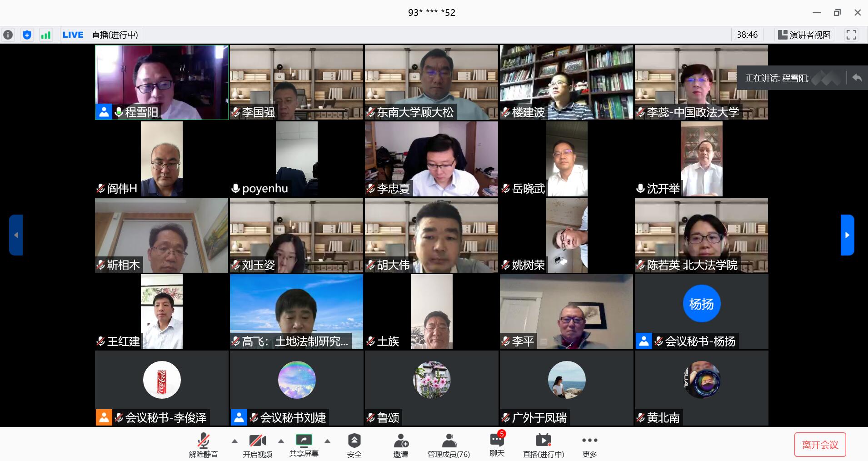Switch to 演讲者视图 speaker view
Image resolution: width=868 pixels, height=461 pixels.
804,35
